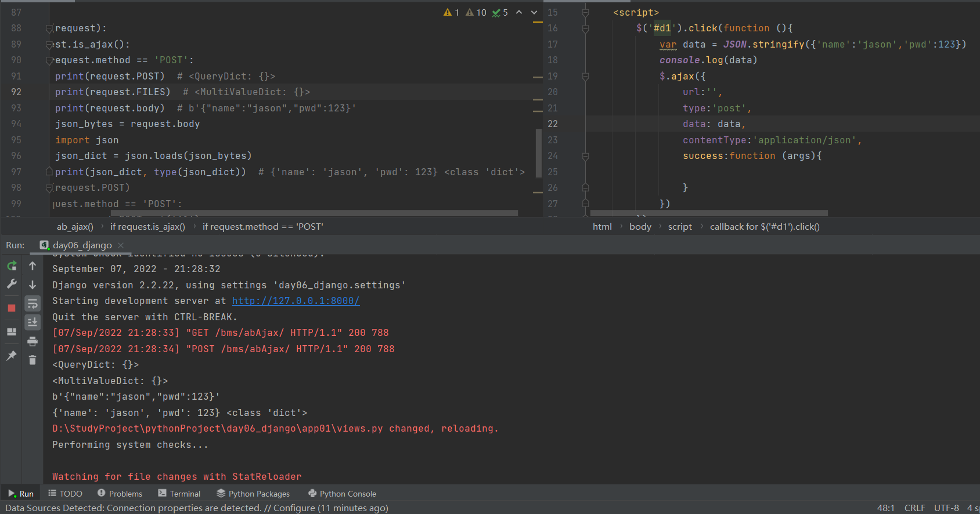Collapse the click function fold at line 16

585,28
